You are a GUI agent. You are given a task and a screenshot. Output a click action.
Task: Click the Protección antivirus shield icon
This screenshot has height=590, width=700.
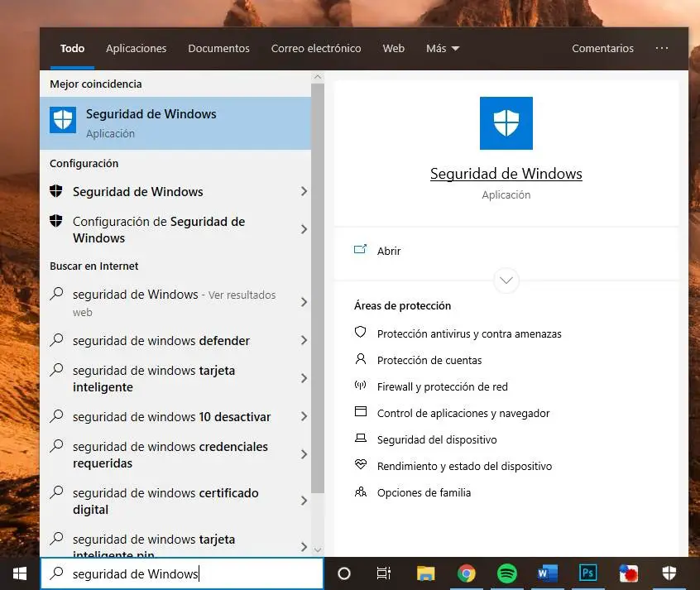click(360, 332)
